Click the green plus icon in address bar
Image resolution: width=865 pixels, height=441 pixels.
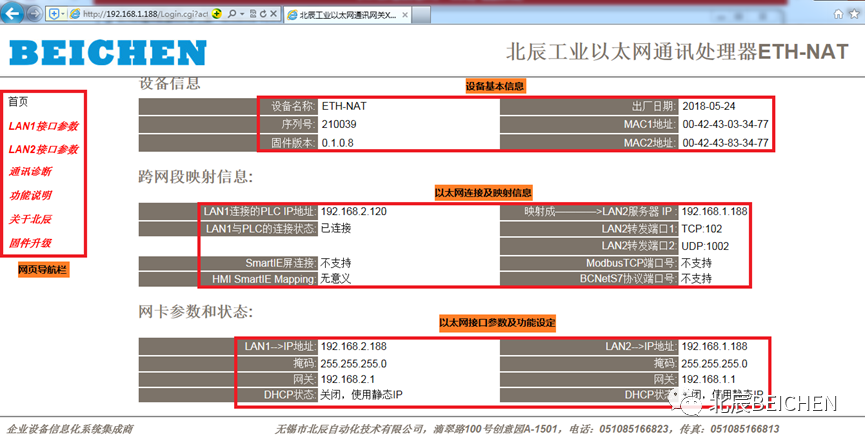tap(217, 14)
